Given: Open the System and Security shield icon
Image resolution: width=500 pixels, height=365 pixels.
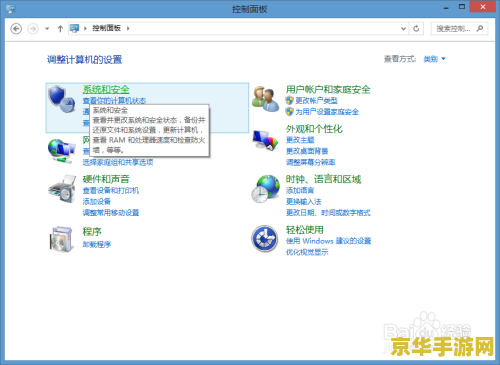Looking at the screenshot, I should 62,99.
